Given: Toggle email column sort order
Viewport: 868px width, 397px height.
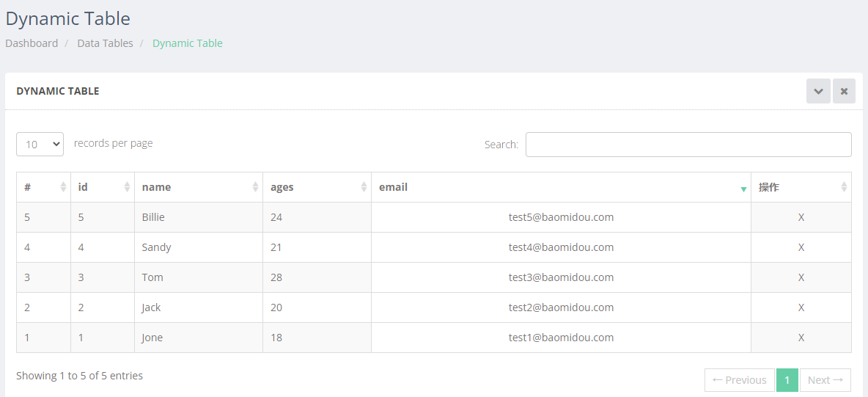Looking at the screenshot, I should tap(562, 187).
